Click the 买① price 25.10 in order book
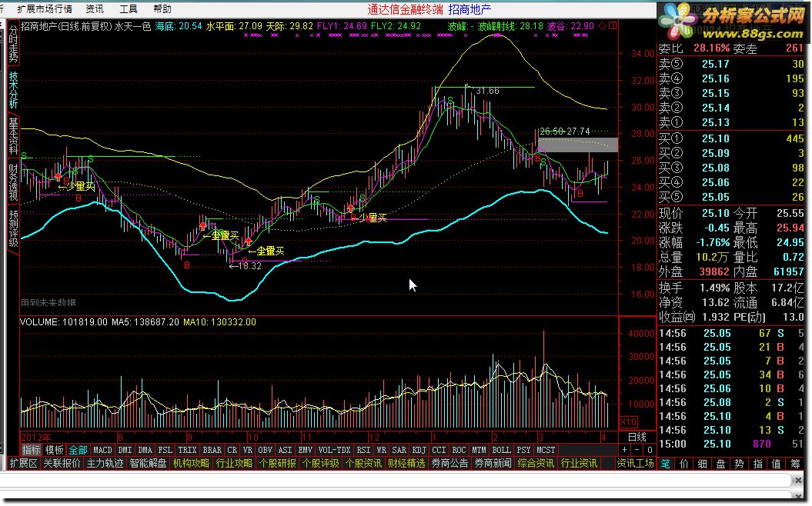The image size is (812, 506). coord(716,138)
